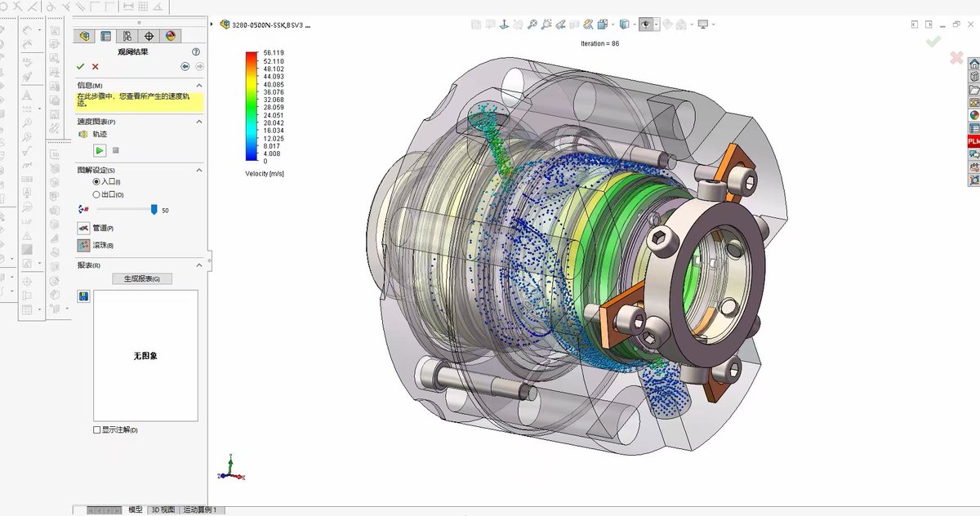Switch to the 3D 视图 bottom tab

163,510
